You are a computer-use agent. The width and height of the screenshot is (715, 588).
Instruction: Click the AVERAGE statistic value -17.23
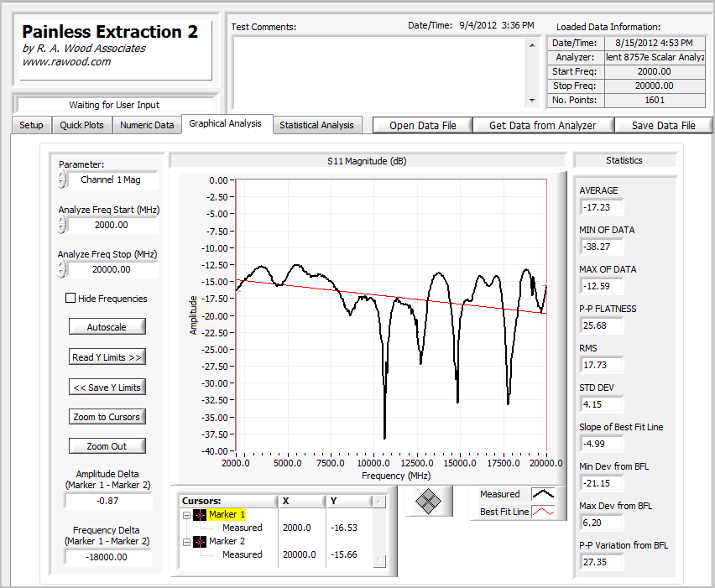[x=602, y=207]
